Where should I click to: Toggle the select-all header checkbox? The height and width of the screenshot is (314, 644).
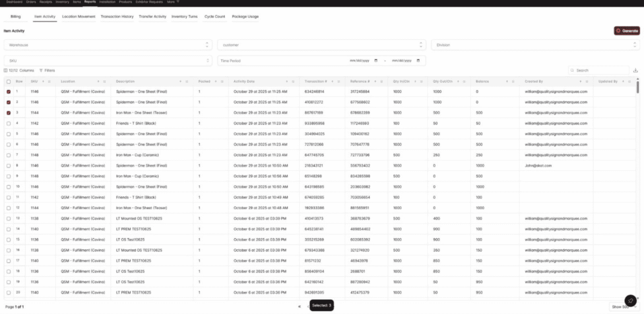point(8,81)
